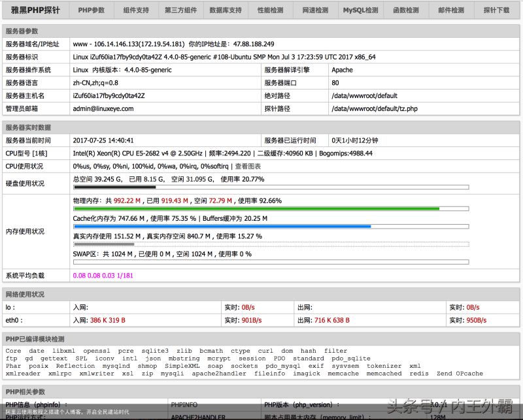
Task: Click the lo interface label
Action: [10, 308]
